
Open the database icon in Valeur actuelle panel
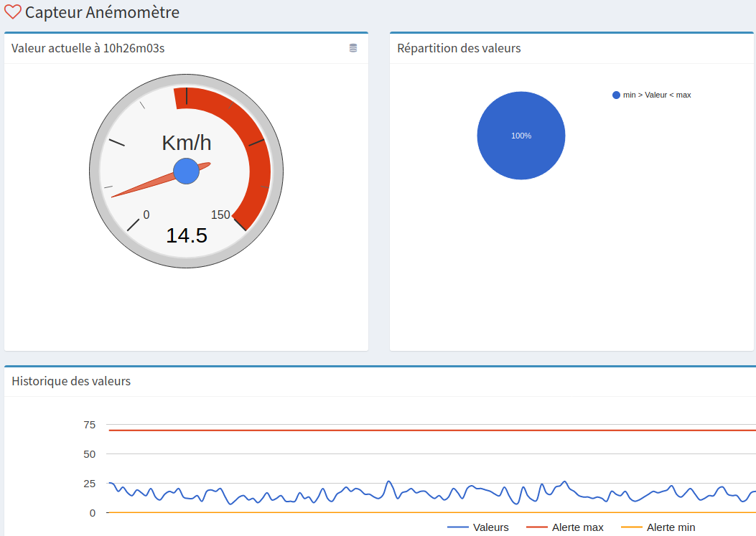pos(353,48)
